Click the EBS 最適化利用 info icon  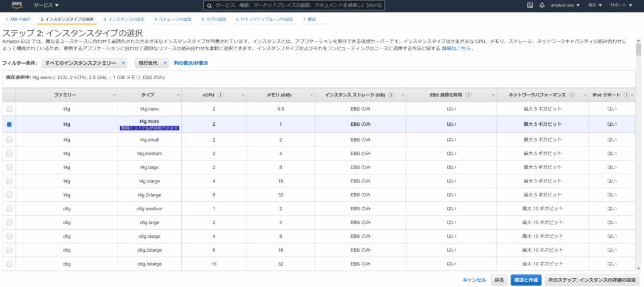(x=470, y=94)
